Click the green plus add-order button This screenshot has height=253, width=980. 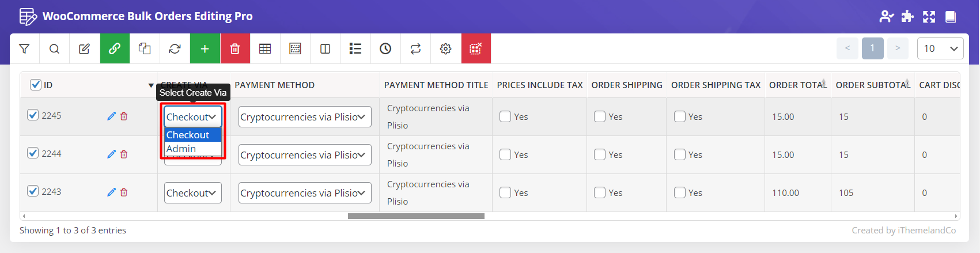205,49
